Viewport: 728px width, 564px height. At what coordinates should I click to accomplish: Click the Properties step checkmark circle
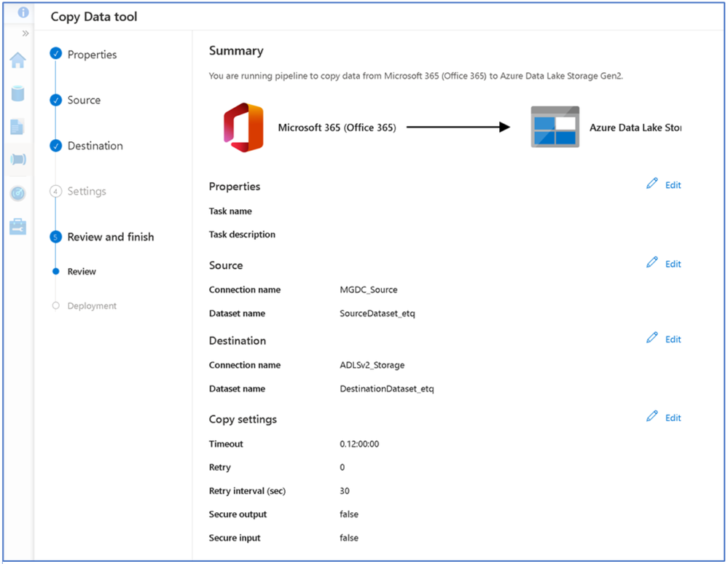coord(55,53)
